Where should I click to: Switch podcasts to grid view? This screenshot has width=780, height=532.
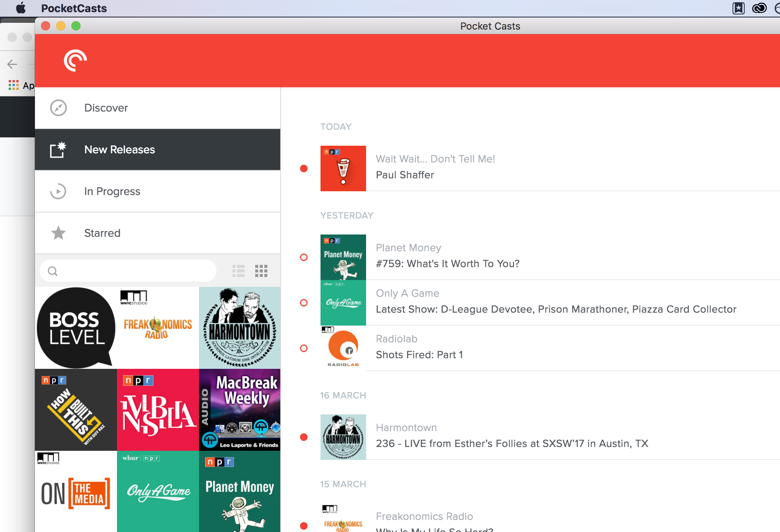261,271
